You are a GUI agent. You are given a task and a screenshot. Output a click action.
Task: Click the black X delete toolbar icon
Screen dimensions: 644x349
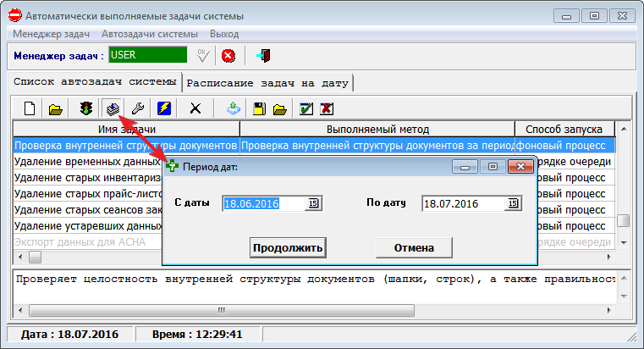(195, 108)
